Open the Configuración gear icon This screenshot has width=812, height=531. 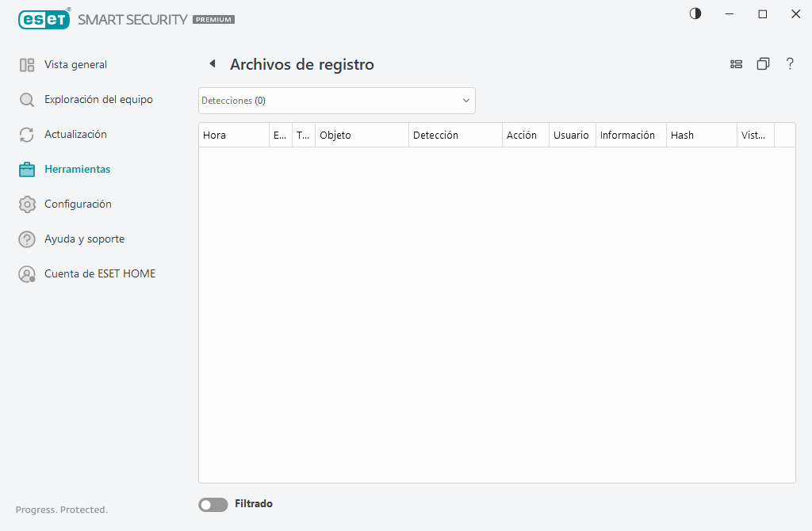click(27, 204)
